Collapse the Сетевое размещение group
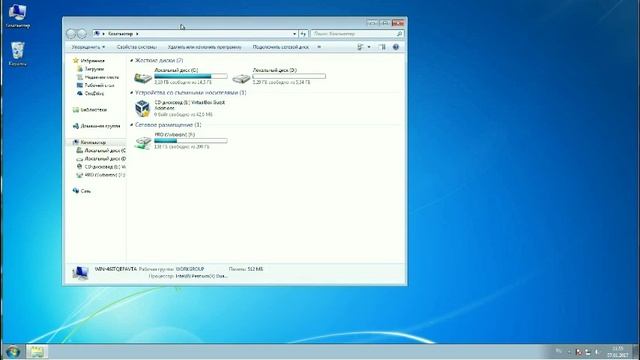This screenshot has height=360, width=640. point(131,125)
